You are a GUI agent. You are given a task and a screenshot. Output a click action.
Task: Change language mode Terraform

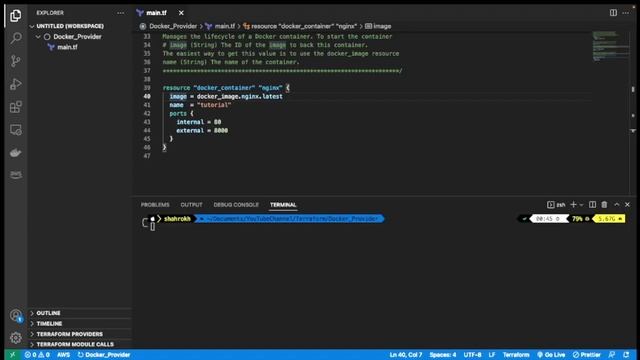click(x=516, y=355)
